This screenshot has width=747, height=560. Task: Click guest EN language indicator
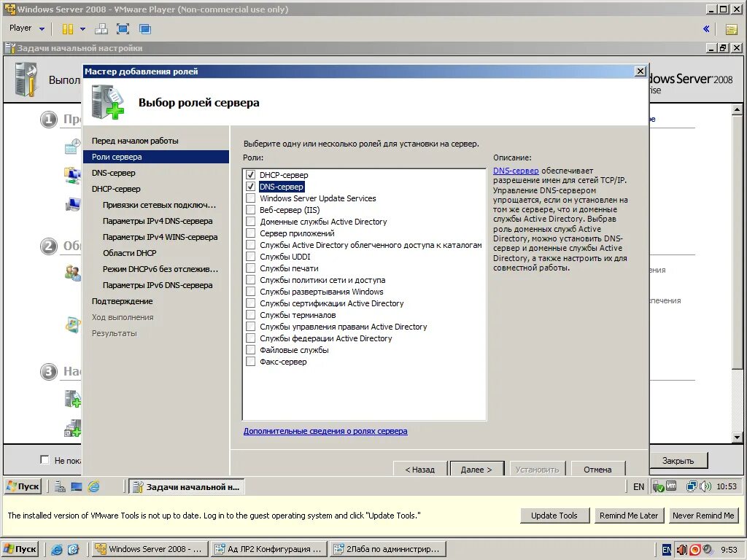click(x=638, y=486)
